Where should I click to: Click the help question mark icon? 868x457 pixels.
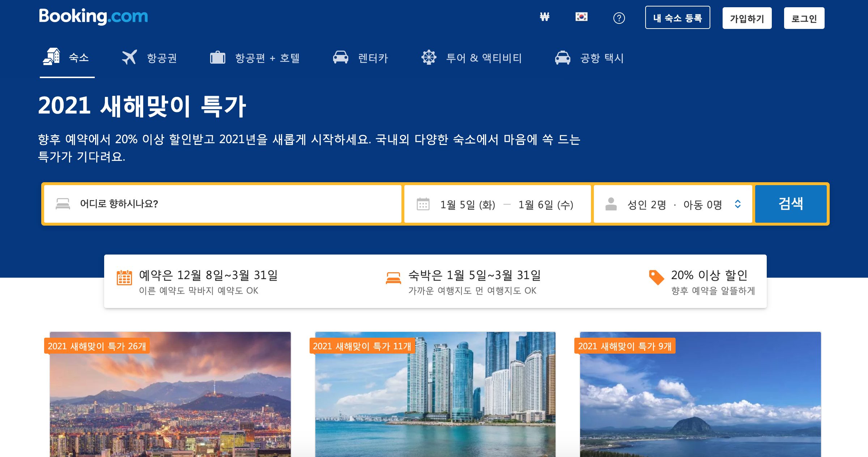[x=619, y=18]
